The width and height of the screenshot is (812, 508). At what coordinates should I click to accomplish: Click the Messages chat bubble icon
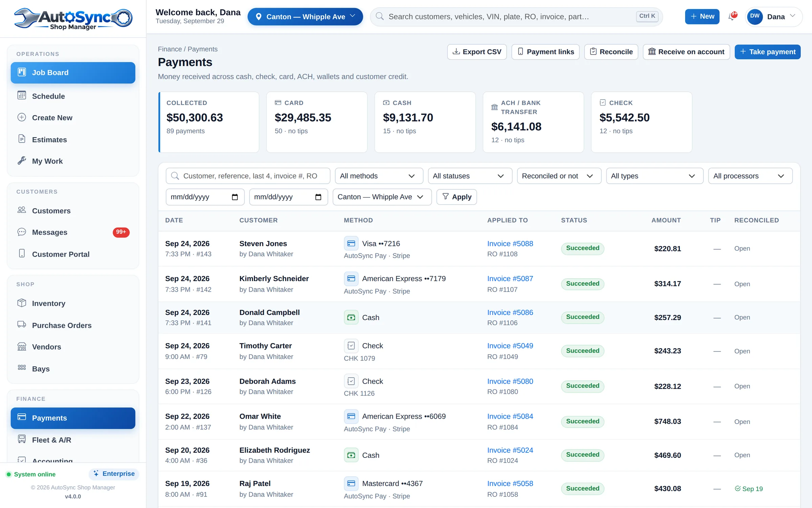[x=22, y=232]
